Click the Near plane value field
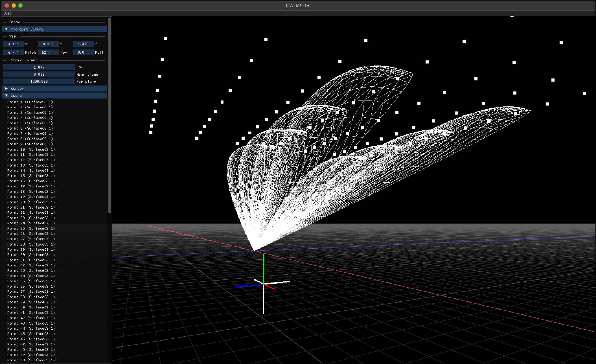The image size is (596, 364). tap(39, 75)
